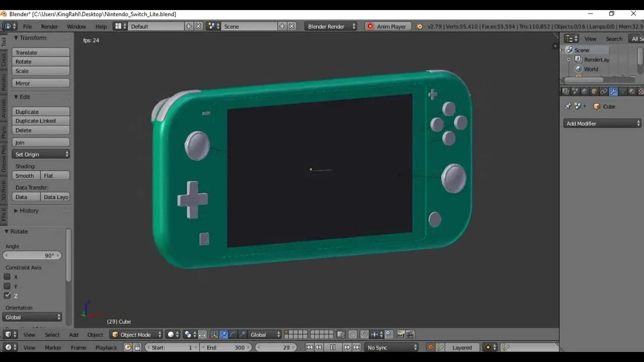Open the Add menu in 3D view header

(x=73, y=334)
